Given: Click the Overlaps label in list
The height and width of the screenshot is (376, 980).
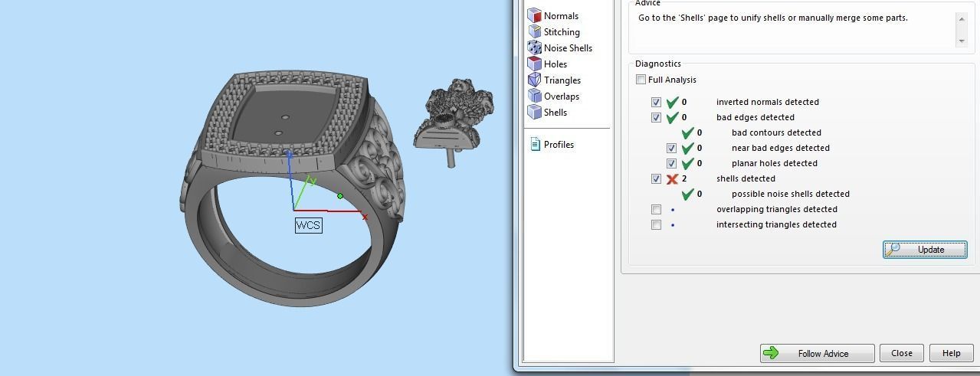Looking at the screenshot, I should click(562, 96).
